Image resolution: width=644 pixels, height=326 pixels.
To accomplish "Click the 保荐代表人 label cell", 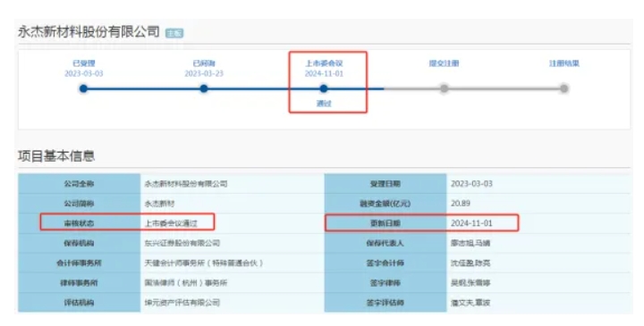I will pyautogui.click(x=386, y=243).
